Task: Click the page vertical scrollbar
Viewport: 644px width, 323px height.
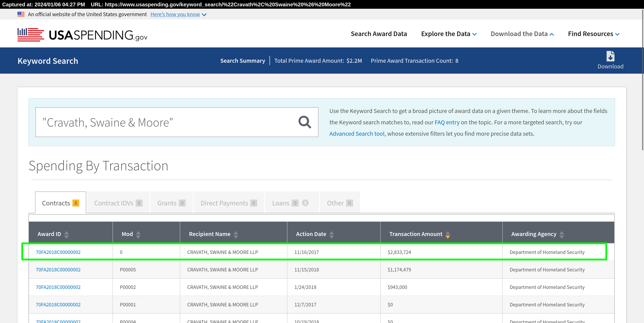Action: pyautogui.click(x=642, y=80)
